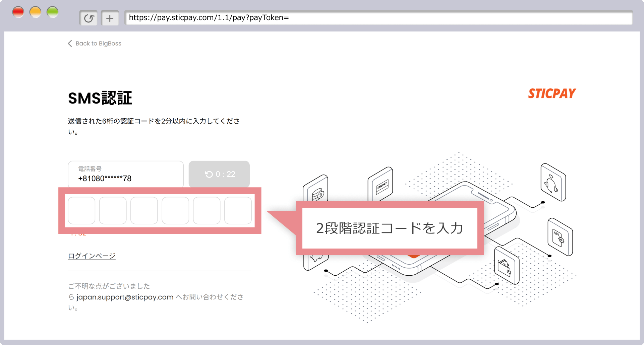Click the STICPAY card icon tile
The height and width of the screenshot is (345, 644).
(380, 185)
